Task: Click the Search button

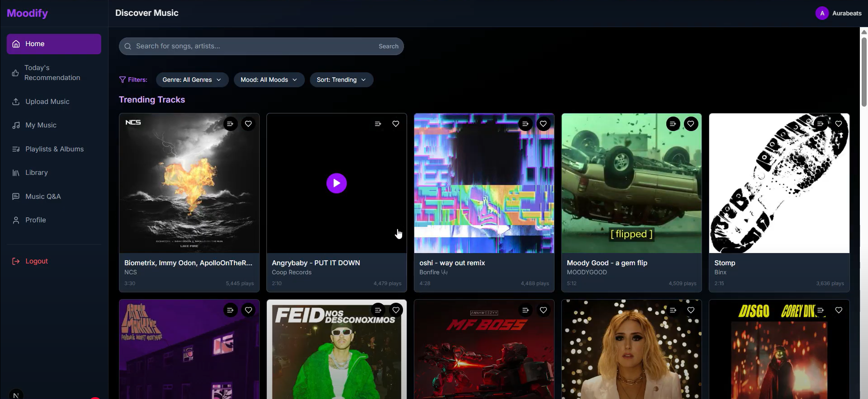Action: click(x=389, y=46)
